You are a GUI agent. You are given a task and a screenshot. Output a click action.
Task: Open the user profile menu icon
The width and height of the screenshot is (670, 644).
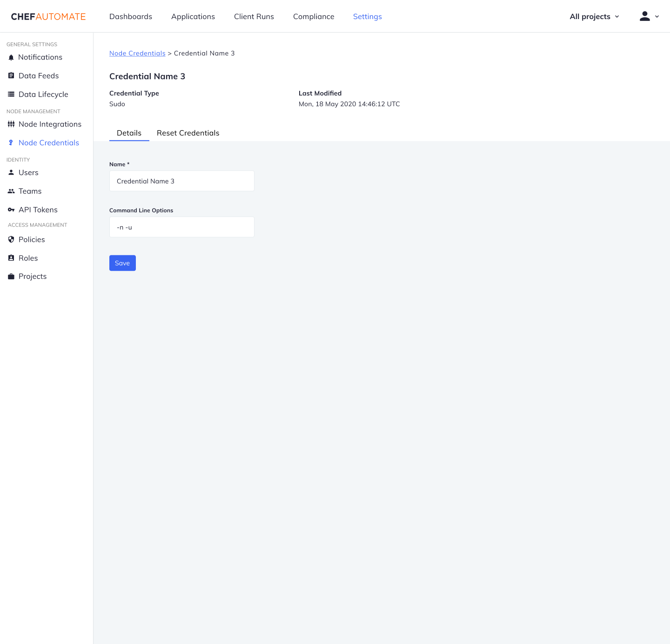(x=645, y=16)
